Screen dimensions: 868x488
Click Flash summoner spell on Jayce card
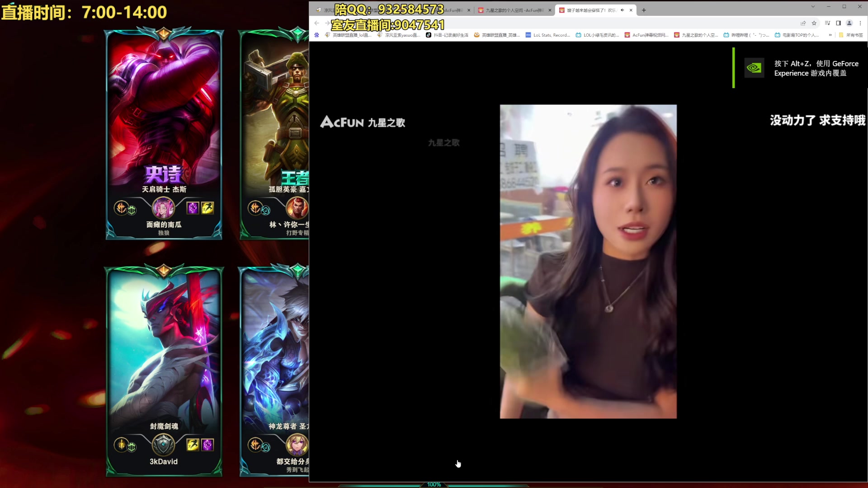(x=208, y=208)
